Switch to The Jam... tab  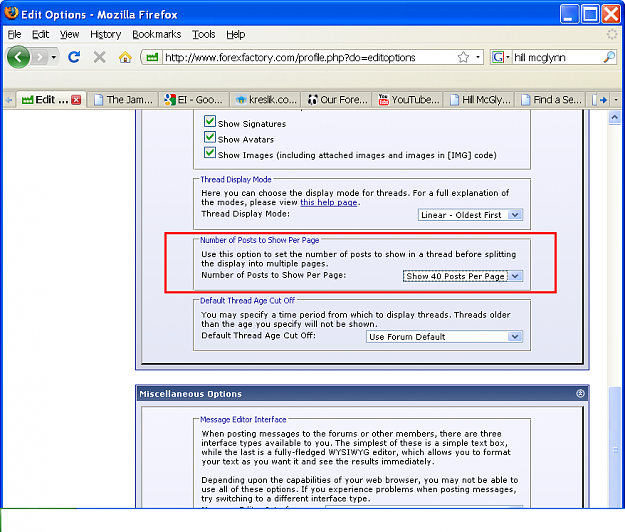click(123, 100)
